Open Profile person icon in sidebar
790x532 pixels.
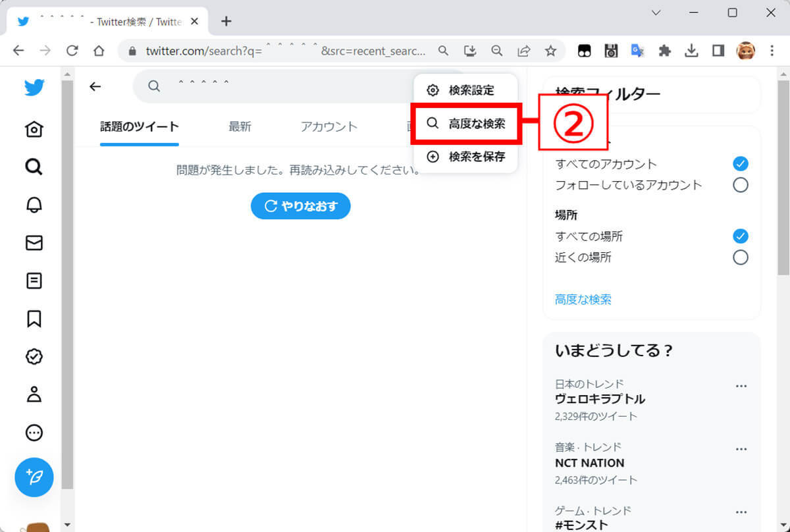(x=34, y=394)
